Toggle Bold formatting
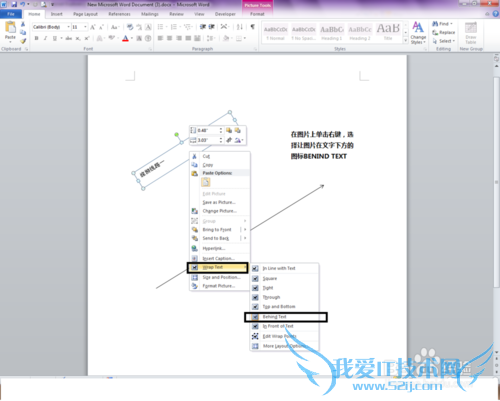Image resolution: width=500 pixels, height=401 pixels. [x=36, y=38]
